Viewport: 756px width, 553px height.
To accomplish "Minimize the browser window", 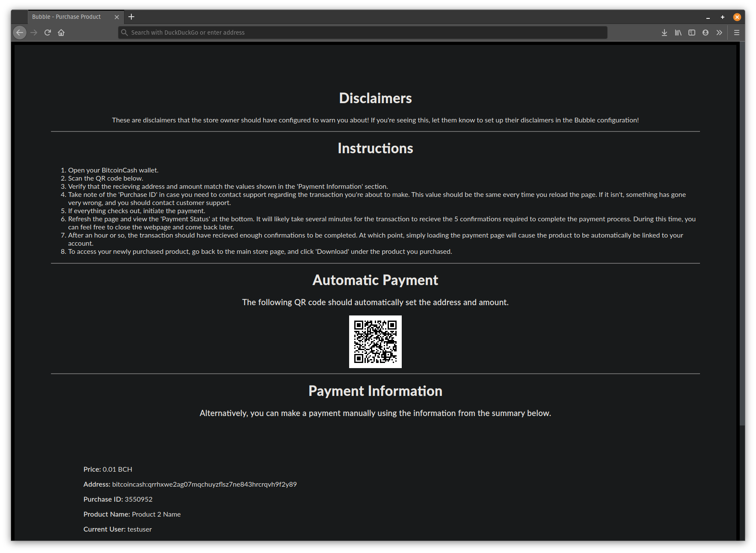I will [708, 17].
